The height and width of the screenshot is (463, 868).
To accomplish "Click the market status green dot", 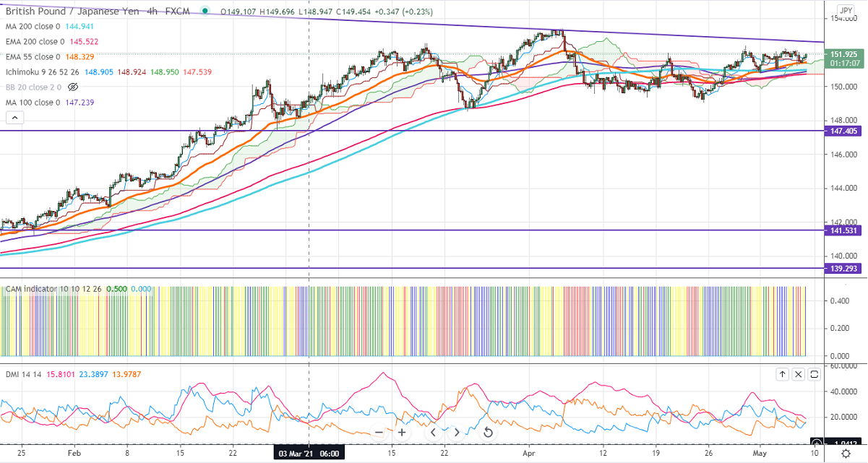I will (207, 11).
